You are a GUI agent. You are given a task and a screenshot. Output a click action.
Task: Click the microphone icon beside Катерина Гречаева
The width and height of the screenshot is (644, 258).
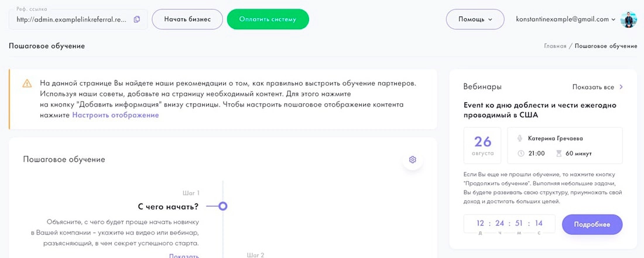[520, 138]
